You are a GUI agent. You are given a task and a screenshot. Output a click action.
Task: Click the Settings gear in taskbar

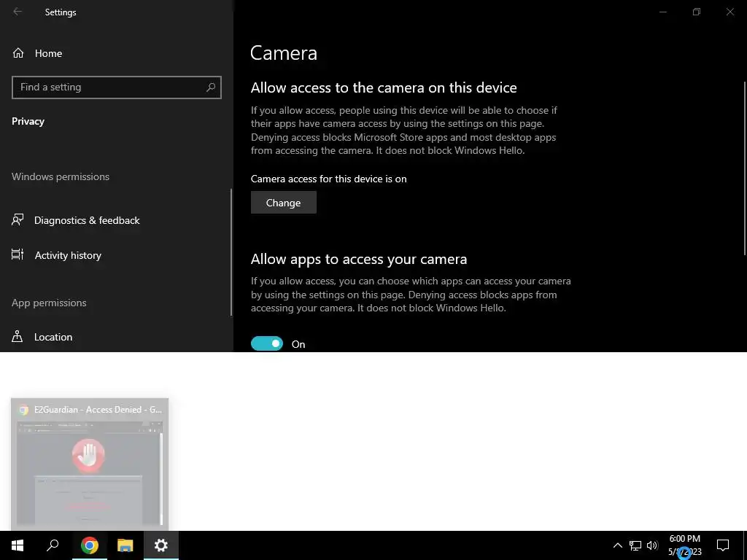[x=161, y=545]
